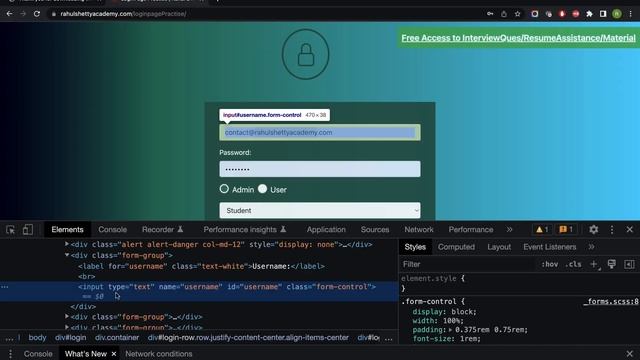The image size is (640, 360).
Task: Collapse the first form-group div node
Action: click(x=67, y=255)
